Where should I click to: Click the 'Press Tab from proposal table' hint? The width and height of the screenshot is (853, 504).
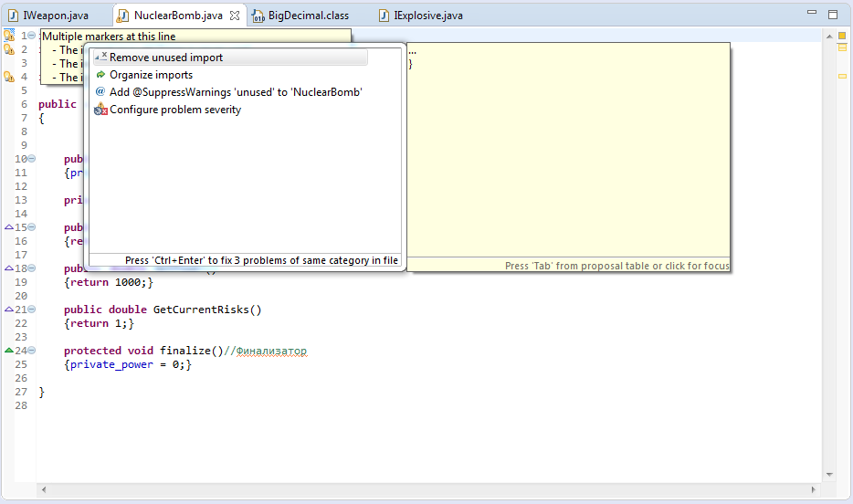point(616,266)
